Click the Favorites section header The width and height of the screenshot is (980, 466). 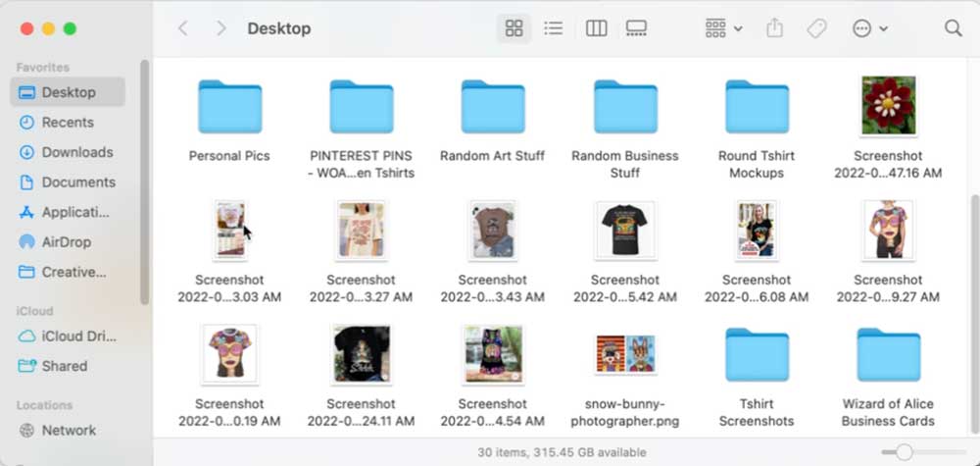42,67
